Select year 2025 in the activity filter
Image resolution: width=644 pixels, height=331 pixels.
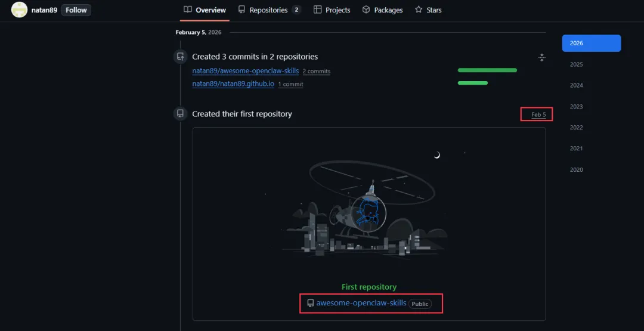point(576,64)
